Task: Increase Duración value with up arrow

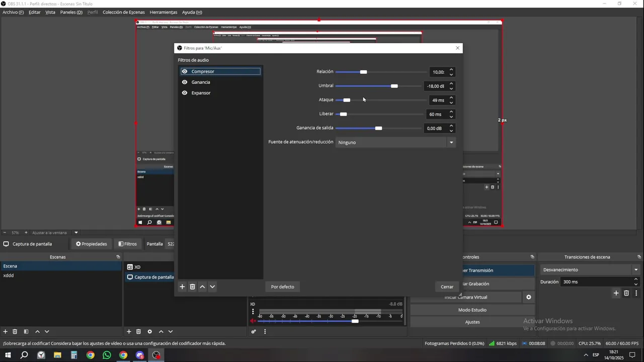Action: click(x=636, y=279)
